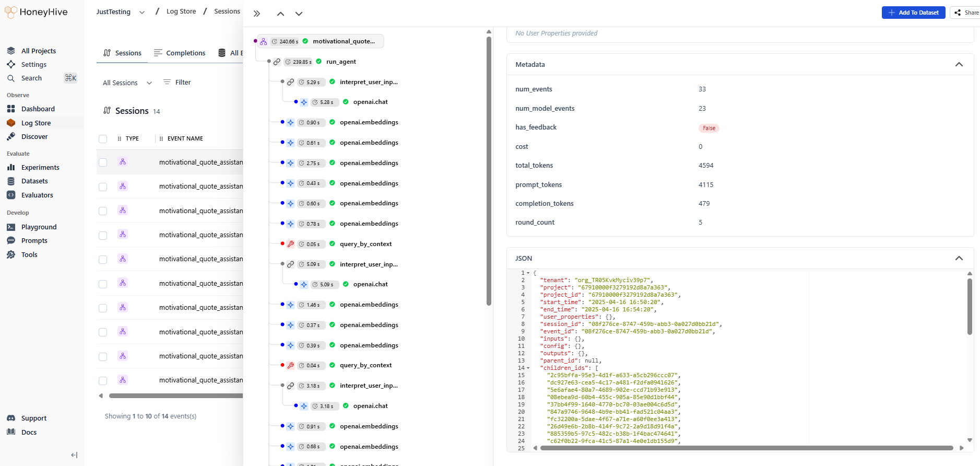Collapse interpret_user_inp node with 3.18 s
Viewport: 980px width, 466px height.
(282, 386)
